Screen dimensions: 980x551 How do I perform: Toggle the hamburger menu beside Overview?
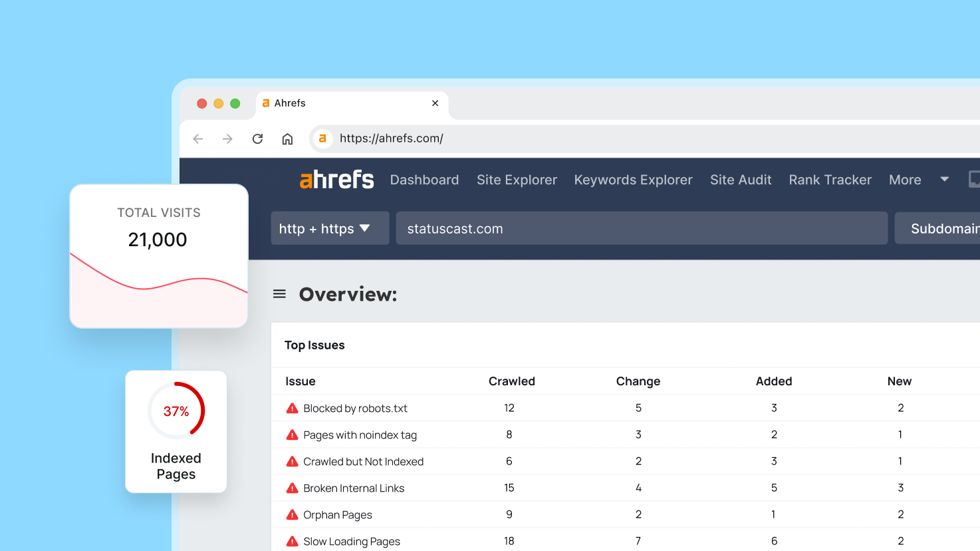click(x=279, y=293)
